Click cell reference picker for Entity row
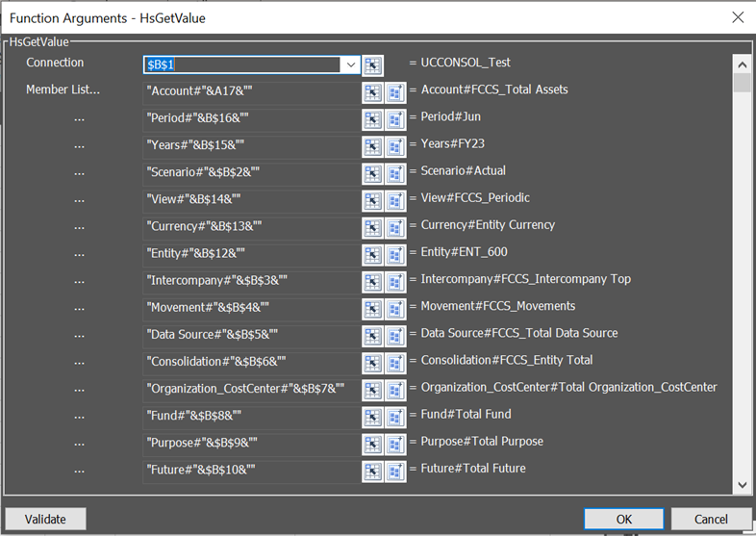The width and height of the screenshot is (756, 536). [x=372, y=255]
